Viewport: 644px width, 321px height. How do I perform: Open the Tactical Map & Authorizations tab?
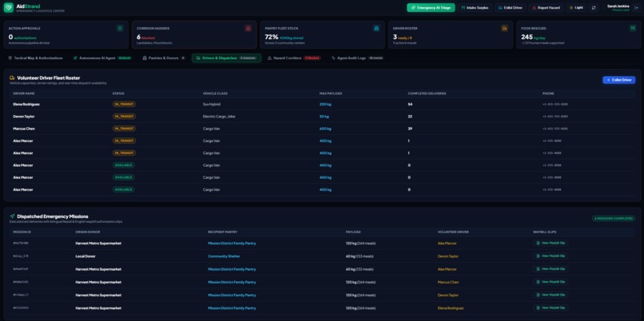(x=36, y=58)
